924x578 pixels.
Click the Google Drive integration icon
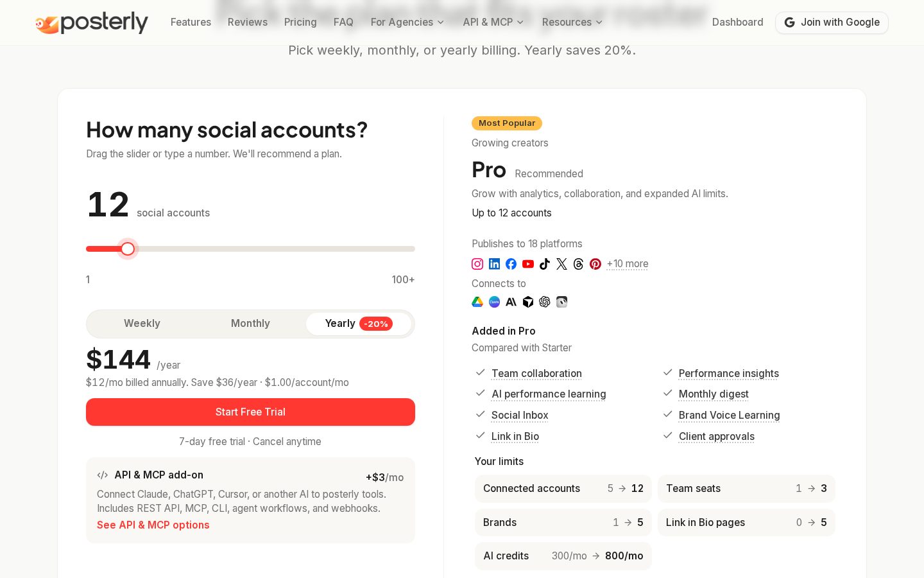(x=477, y=302)
